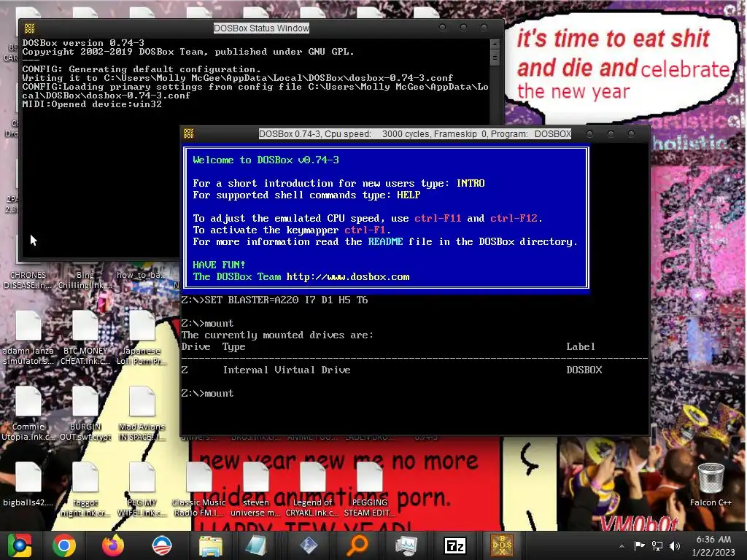
Task: Select the BURGIN OUT.swf.crypt desktop file
Action: [x=85, y=413]
